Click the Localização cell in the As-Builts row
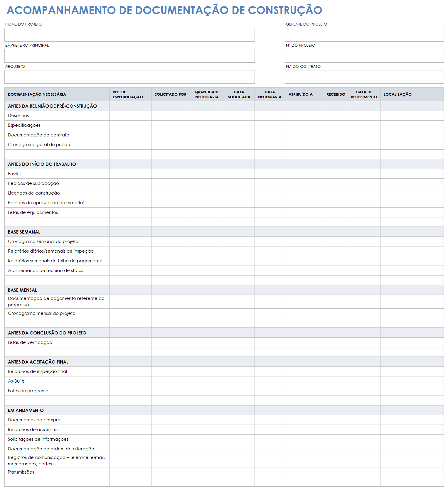The width and height of the screenshot is (448, 490). 412,381
